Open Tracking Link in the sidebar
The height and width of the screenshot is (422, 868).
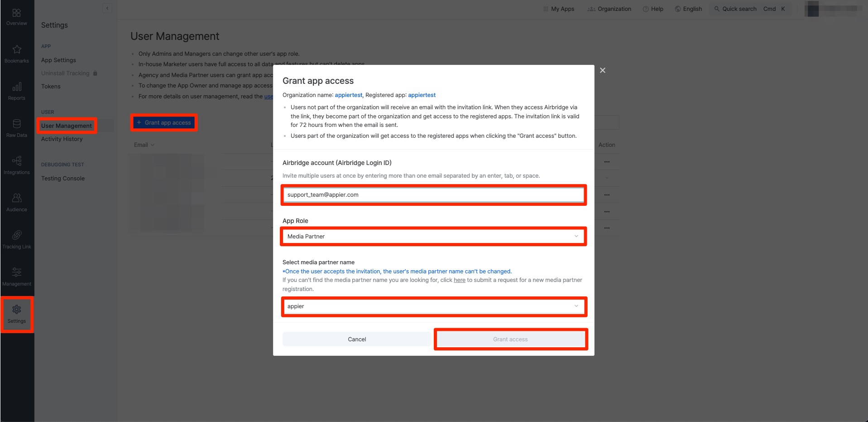pos(17,240)
